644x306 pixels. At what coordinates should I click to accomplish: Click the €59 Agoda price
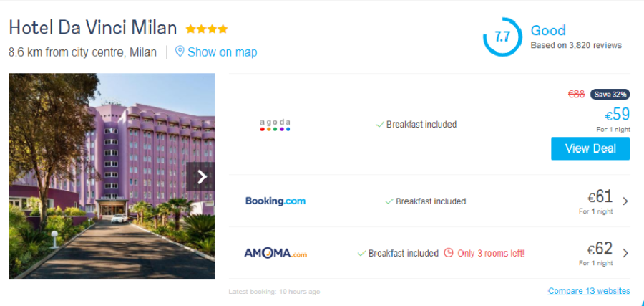pyautogui.click(x=617, y=115)
